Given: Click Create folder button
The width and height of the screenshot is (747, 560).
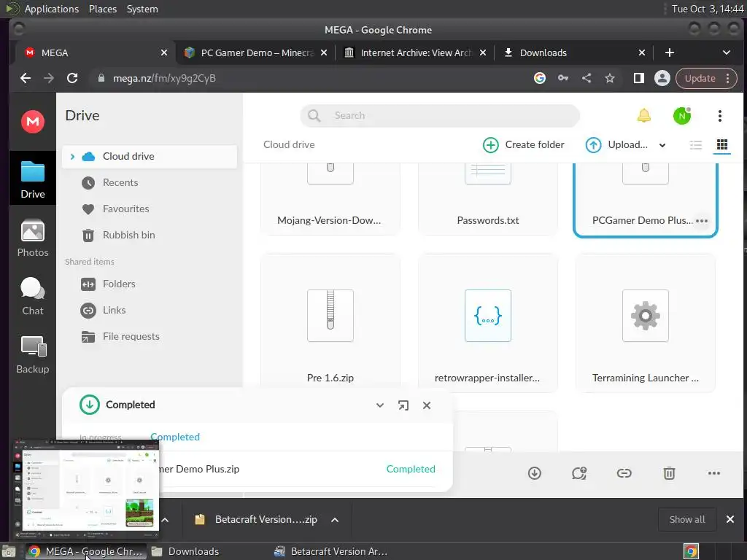Looking at the screenshot, I should point(524,145).
